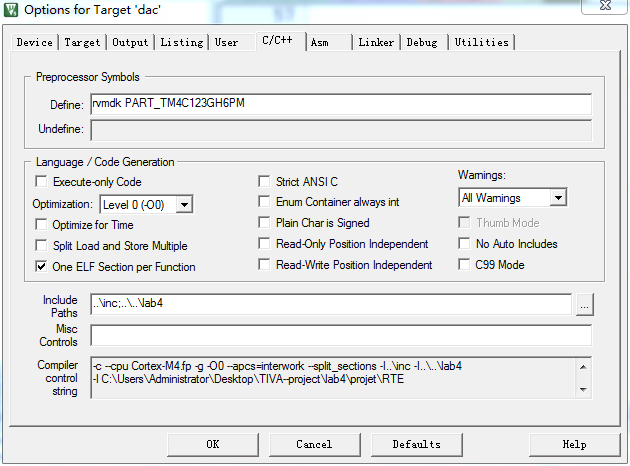Click the Misc Controls field
This screenshot has width=630, height=466.
coord(341,335)
